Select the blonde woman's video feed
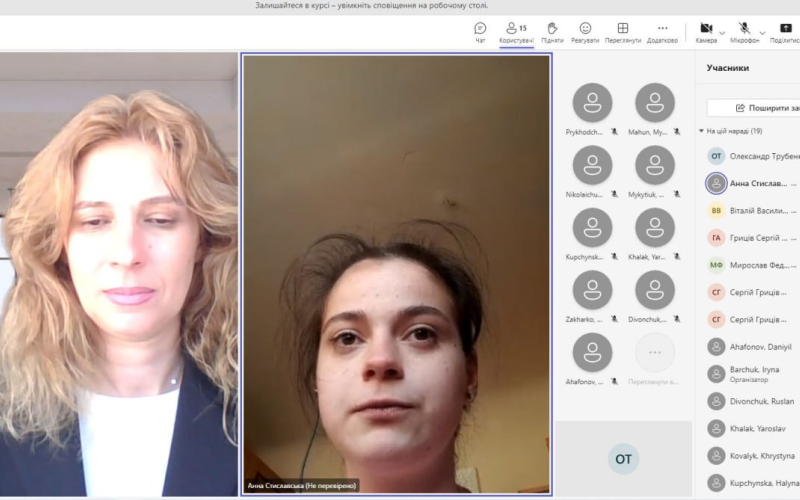The width and height of the screenshot is (800, 500). click(x=118, y=274)
